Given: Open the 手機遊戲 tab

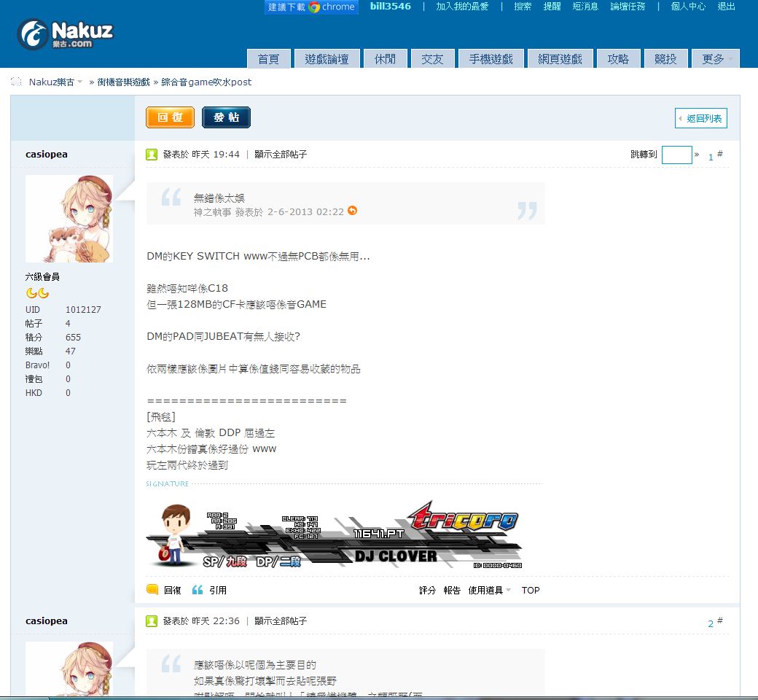Looking at the screenshot, I should 491,59.
